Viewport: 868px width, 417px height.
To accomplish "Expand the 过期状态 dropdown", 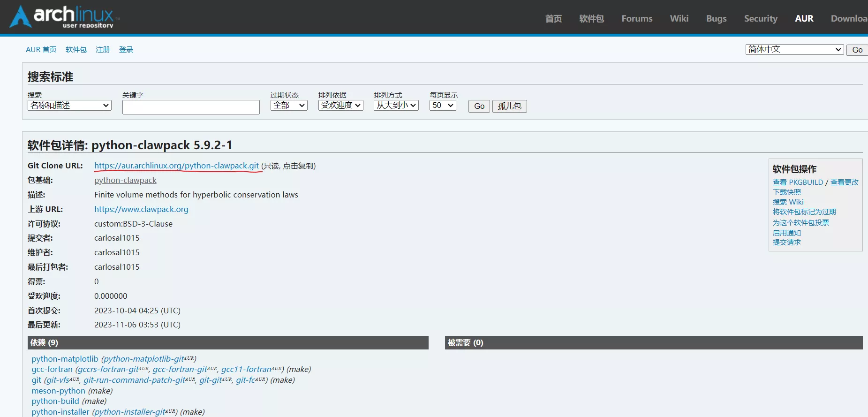I will (289, 106).
